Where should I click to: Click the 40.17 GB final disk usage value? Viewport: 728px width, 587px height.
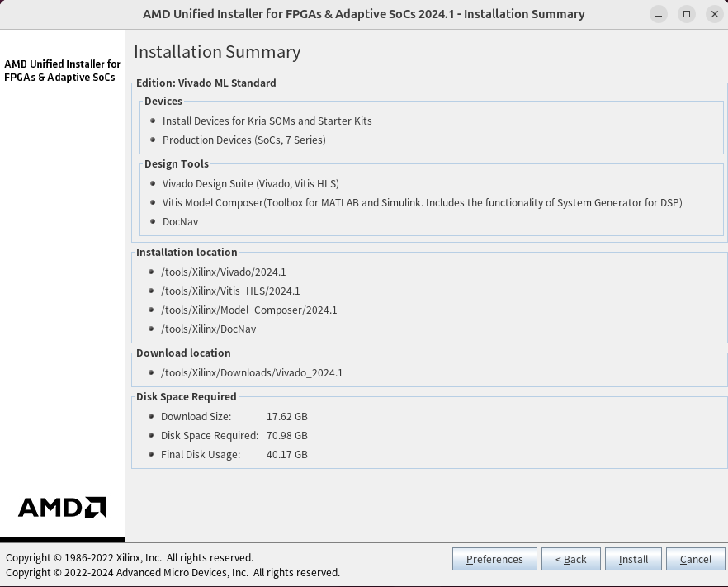[286, 454]
